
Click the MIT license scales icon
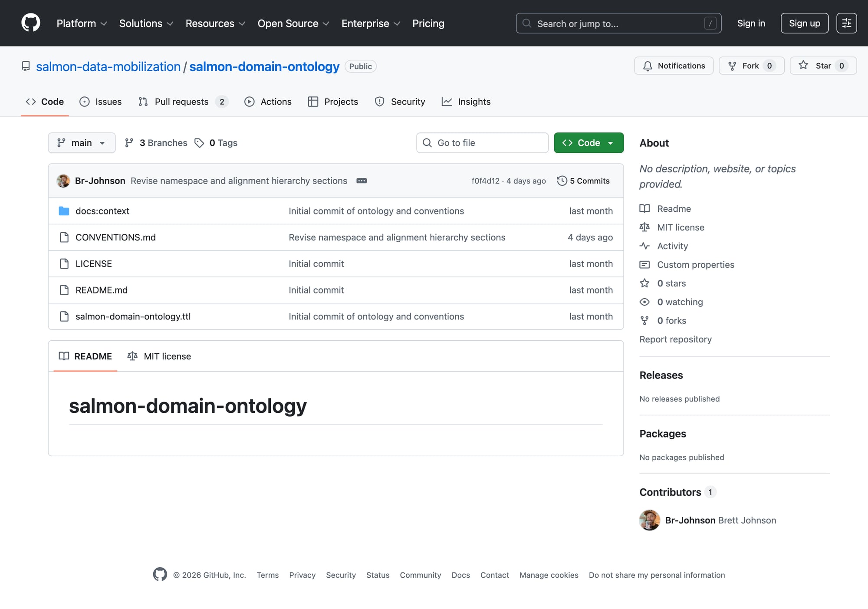point(644,227)
